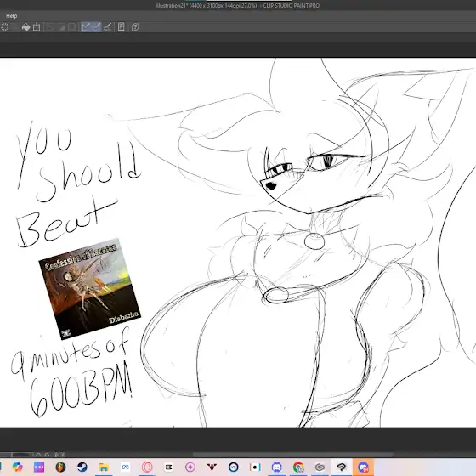
Task: Switch to Clip Studio Paint taskbar icon
Action: 342,467
